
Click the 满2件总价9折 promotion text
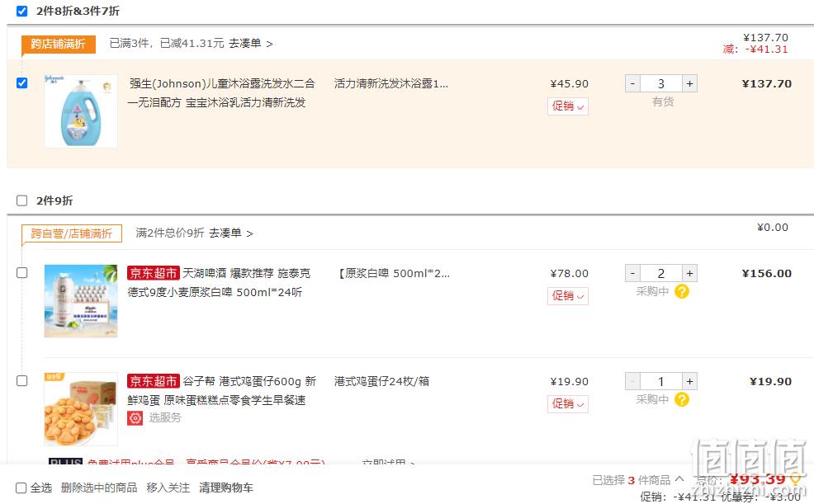click(x=170, y=233)
